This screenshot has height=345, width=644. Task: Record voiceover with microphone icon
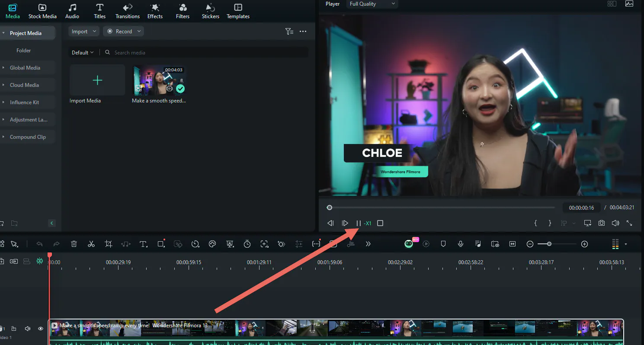(461, 244)
